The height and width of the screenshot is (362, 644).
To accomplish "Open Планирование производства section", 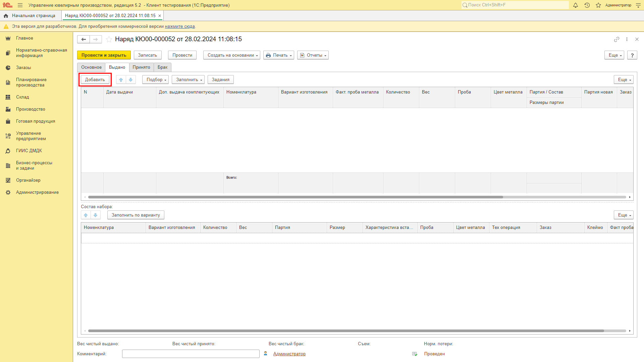I will coord(36,82).
